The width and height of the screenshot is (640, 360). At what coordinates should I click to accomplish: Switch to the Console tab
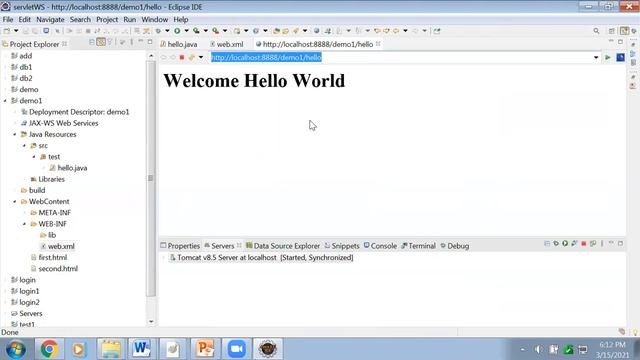pyautogui.click(x=380, y=246)
